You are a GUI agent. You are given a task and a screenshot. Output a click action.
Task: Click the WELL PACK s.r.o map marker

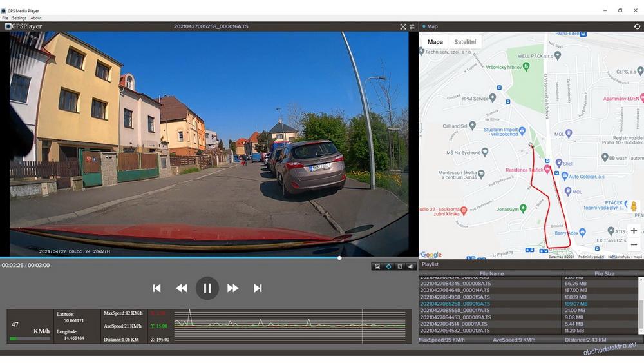[x=557, y=55]
